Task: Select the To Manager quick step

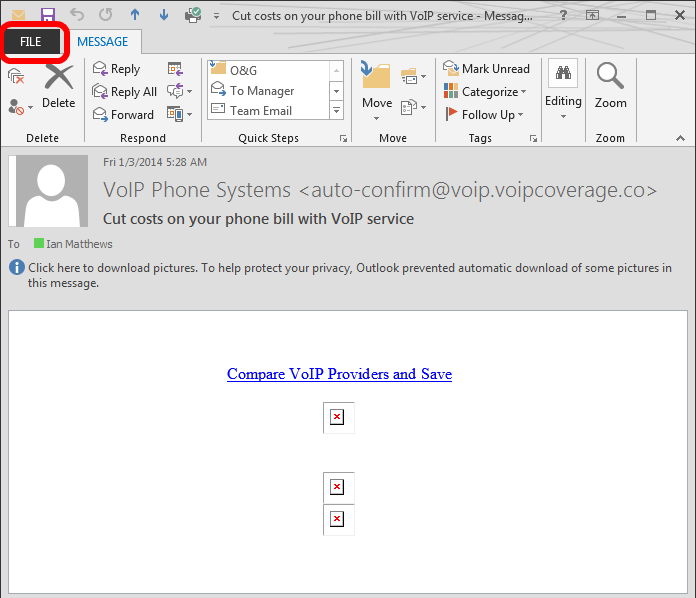Action: click(261, 91)
